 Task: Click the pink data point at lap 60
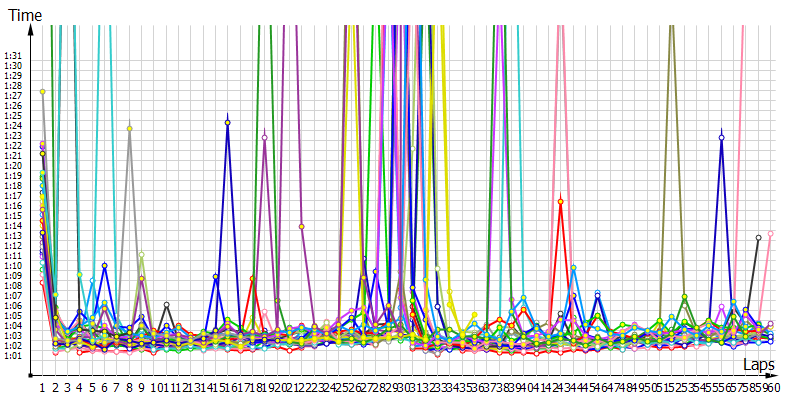(x=770, y=234)
